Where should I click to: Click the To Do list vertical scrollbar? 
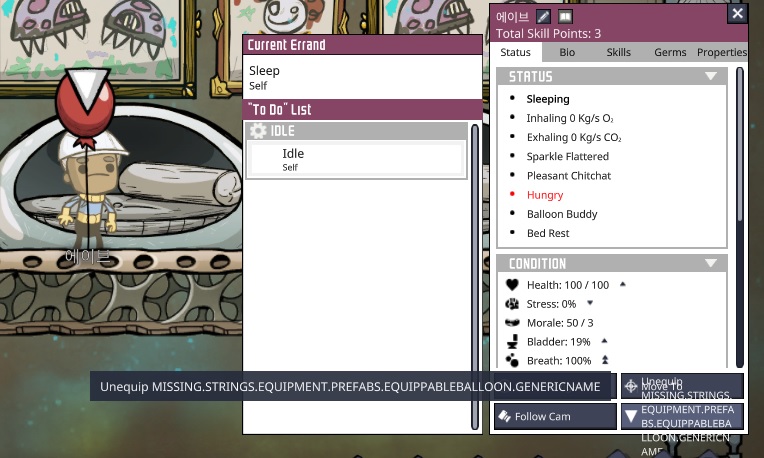475,276
